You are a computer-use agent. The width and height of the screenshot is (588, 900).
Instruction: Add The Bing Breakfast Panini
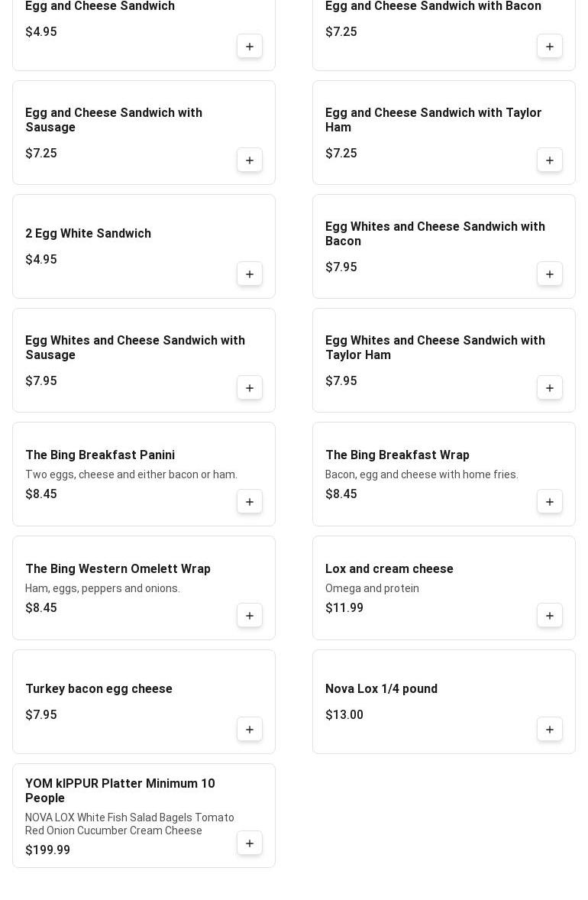(250, 502)
